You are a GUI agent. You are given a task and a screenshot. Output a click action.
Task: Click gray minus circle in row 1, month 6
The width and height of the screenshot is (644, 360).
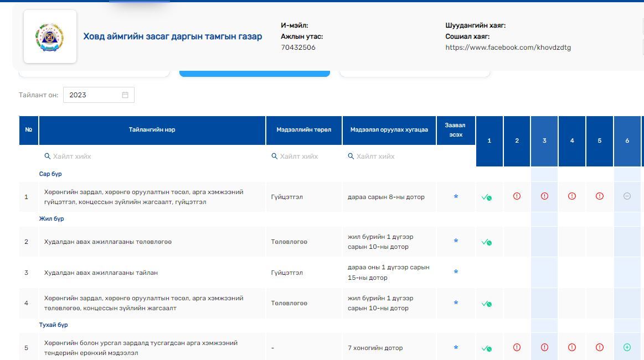[x=627, y=196]
